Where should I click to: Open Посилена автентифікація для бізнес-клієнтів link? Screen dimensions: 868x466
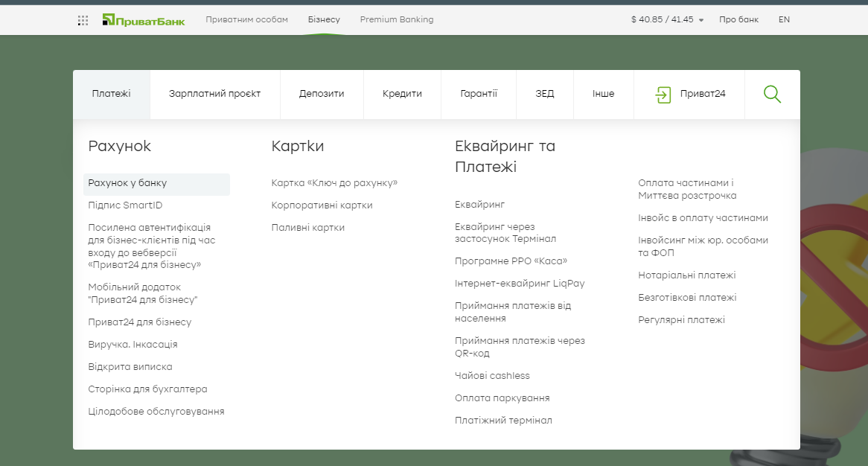click(152, 246)
